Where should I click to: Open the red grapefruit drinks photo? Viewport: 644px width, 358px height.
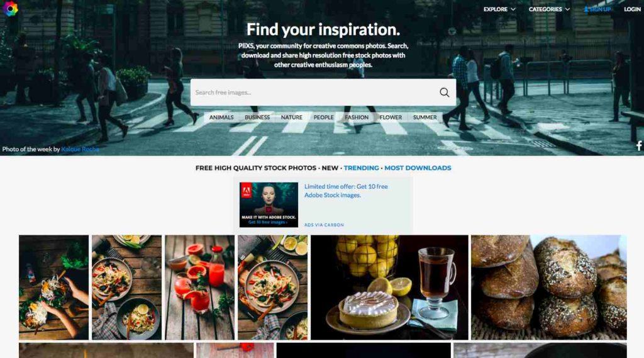pos(199,288)
